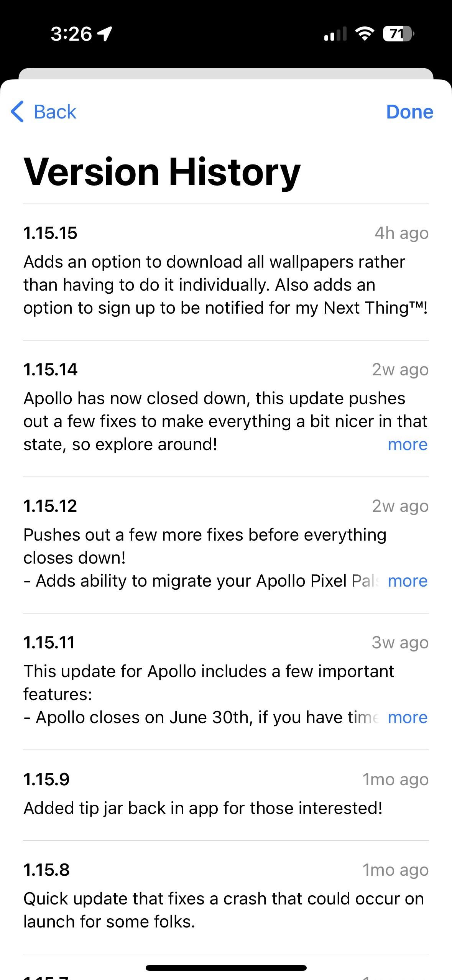The image size is (452, 980).
Task: Tap the cellular signal bars icon
Action: [335, 34]
